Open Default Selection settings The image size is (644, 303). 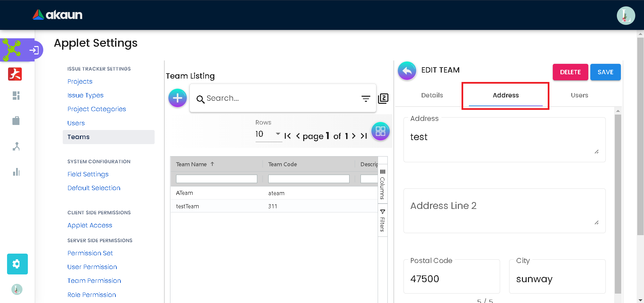(94, 188)
